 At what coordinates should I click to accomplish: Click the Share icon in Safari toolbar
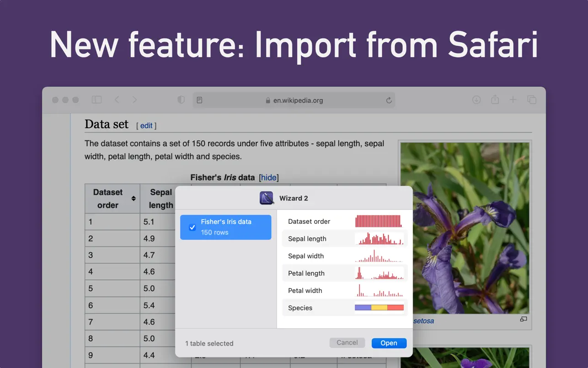[x=495, y=100]
